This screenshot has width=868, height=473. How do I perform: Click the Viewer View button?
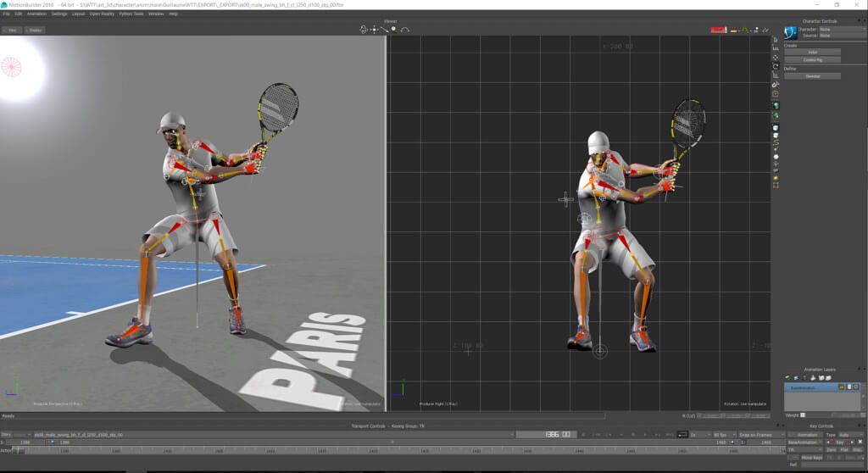click(12, 30)
